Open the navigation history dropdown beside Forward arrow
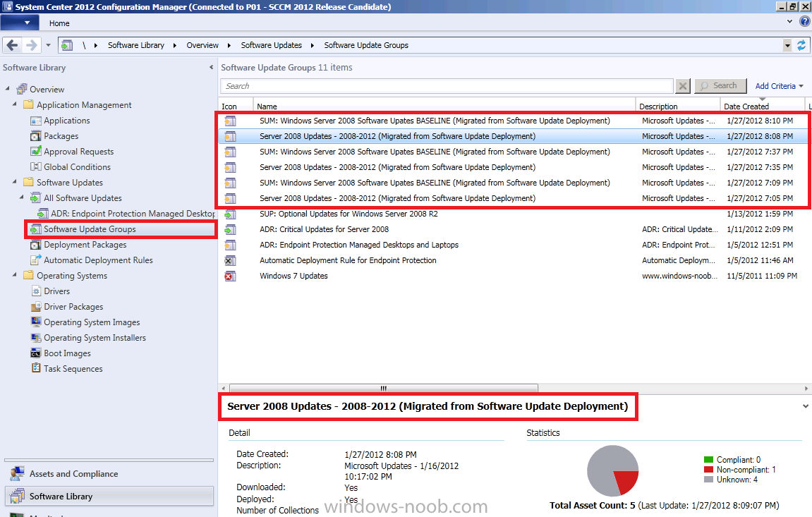 [x=48, y=46]
